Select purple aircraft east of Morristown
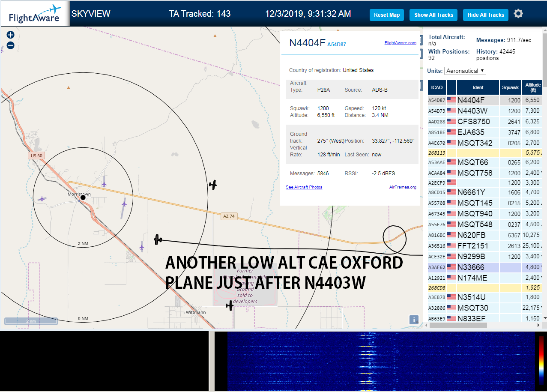Screen dimensions: 547x392 (124, 203)
